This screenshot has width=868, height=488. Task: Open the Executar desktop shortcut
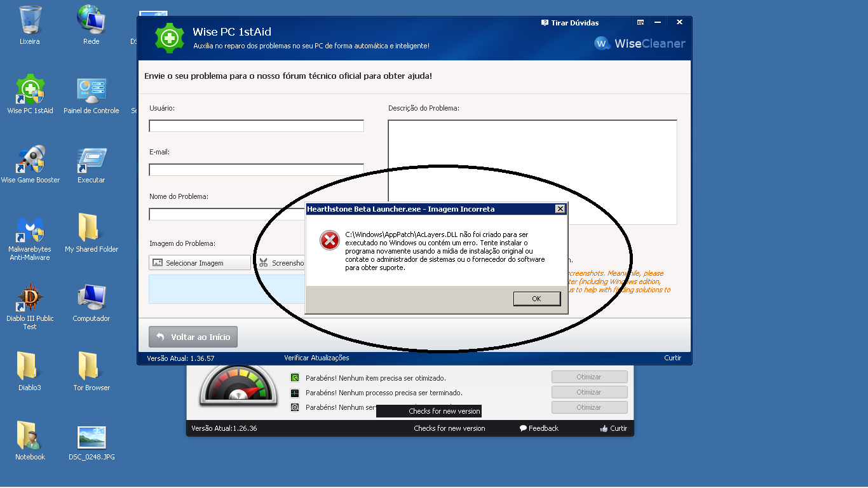(92, 164)
